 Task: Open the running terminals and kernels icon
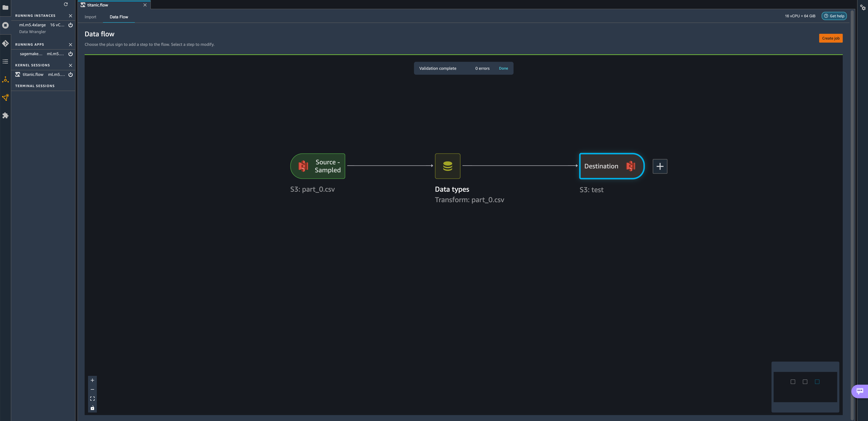pyautogui.click(x=5, y=25)
